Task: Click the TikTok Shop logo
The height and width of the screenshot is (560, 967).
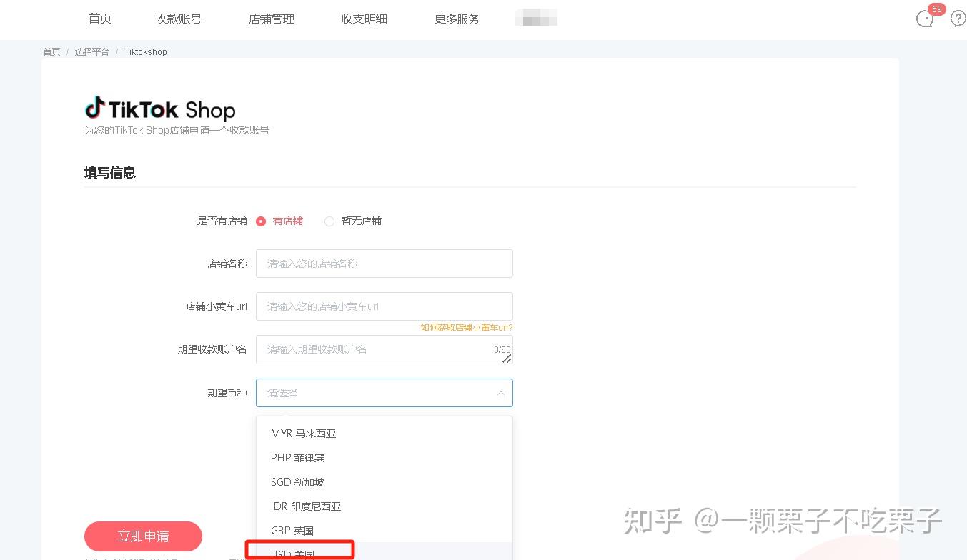Action: (x=160, y=109)
